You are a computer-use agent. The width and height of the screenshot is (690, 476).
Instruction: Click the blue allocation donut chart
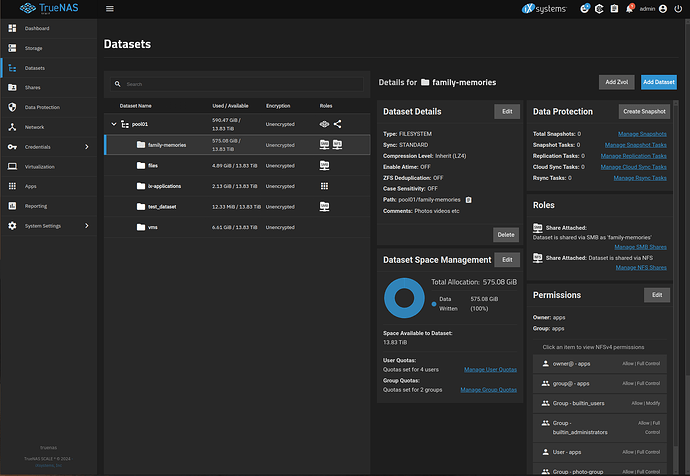pos(404,298)
